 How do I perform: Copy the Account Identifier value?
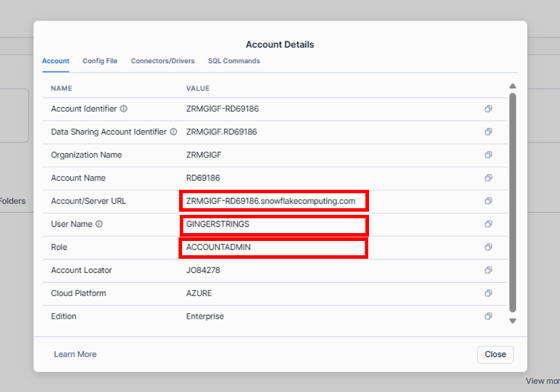pos(488,108)
